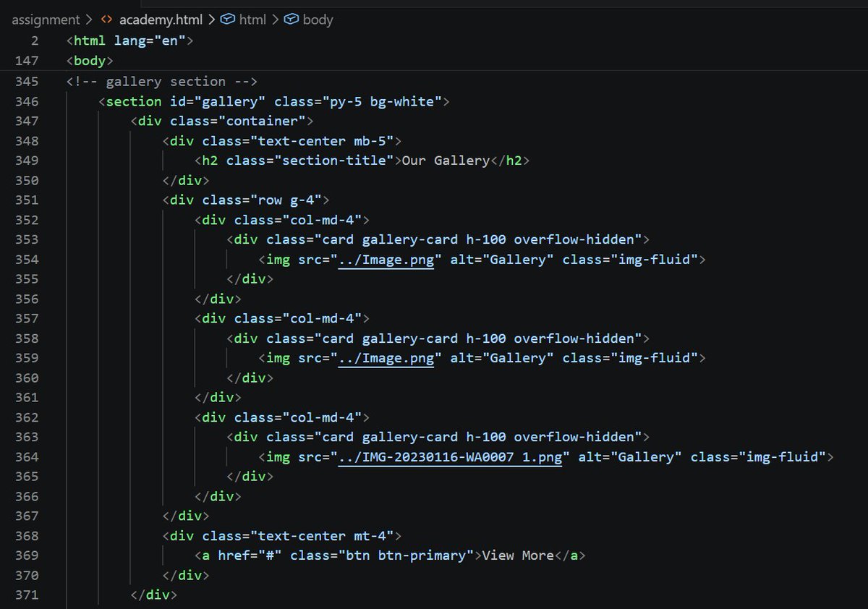Click the 'text-center mt-4' div line
The image size is (868, 609).
coord(281,536)
